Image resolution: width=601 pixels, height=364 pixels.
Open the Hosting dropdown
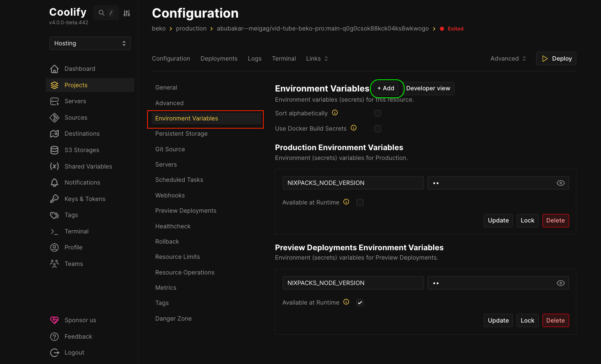coord(90,43)
